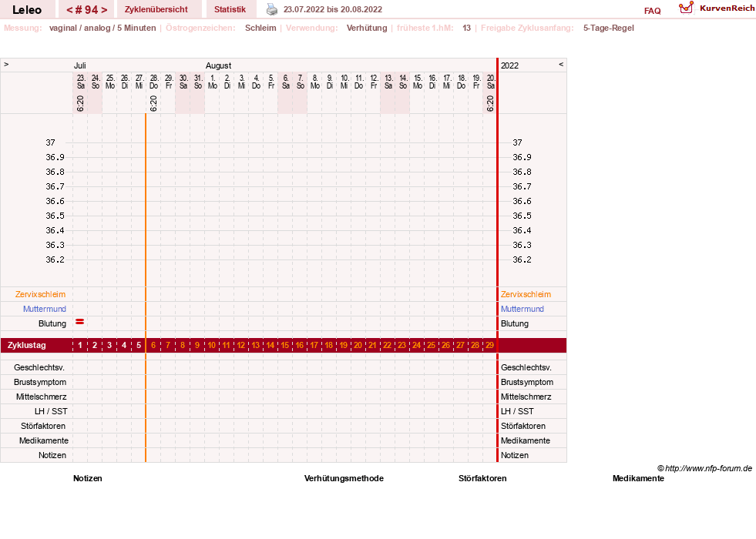Open the FAQ link
The image size is (756, 539).
click(652, 11)
